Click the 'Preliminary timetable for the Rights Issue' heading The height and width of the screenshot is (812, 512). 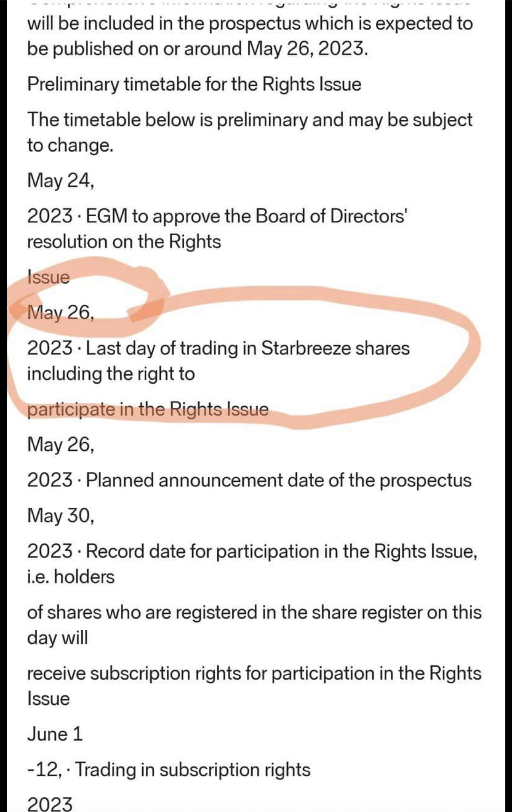[194, 85]
